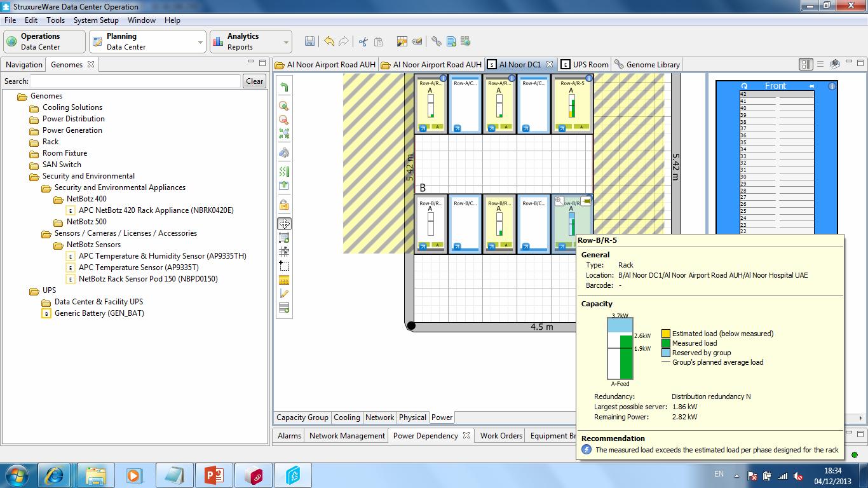Switch to the UPS Room tab
Image resolution: width=868 pixels, height=488 pixels.
(x=585, y=64)
